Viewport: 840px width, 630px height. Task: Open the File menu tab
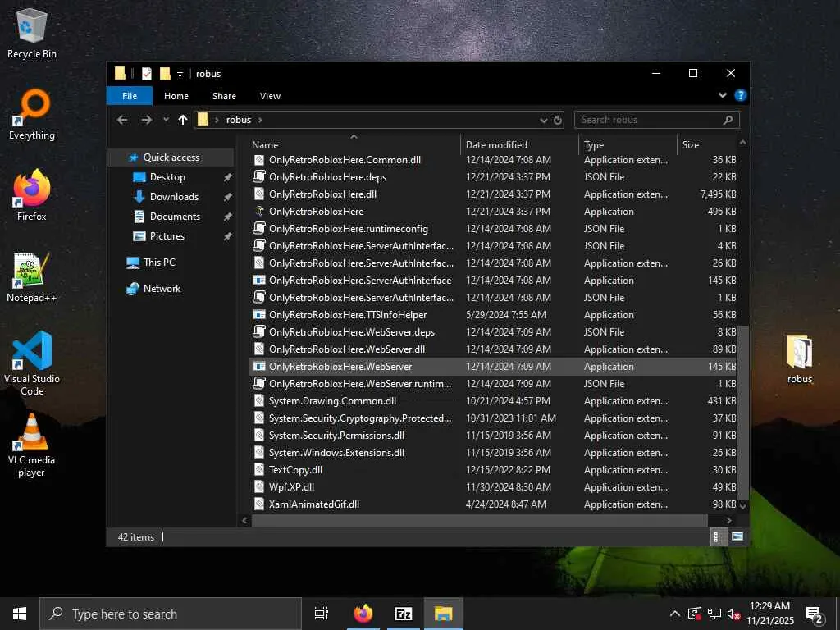tap(129, 96)
